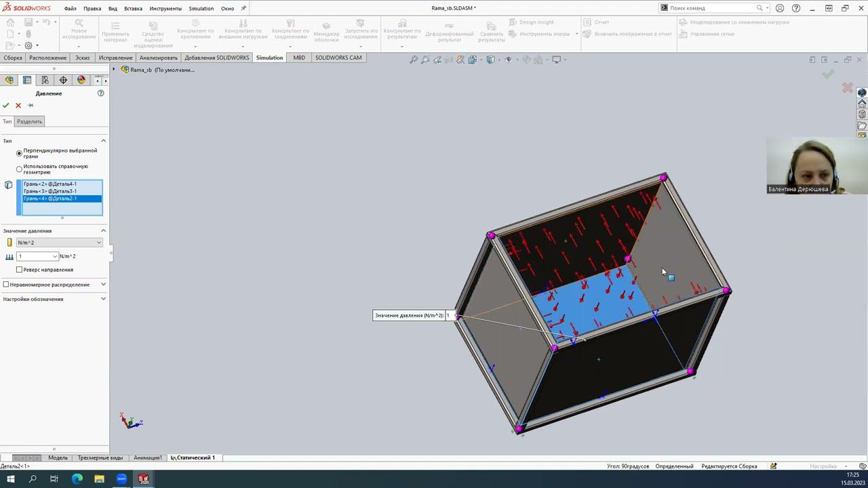Select Грань<4>@Деталь2-1 in face list

click(62, 199)
